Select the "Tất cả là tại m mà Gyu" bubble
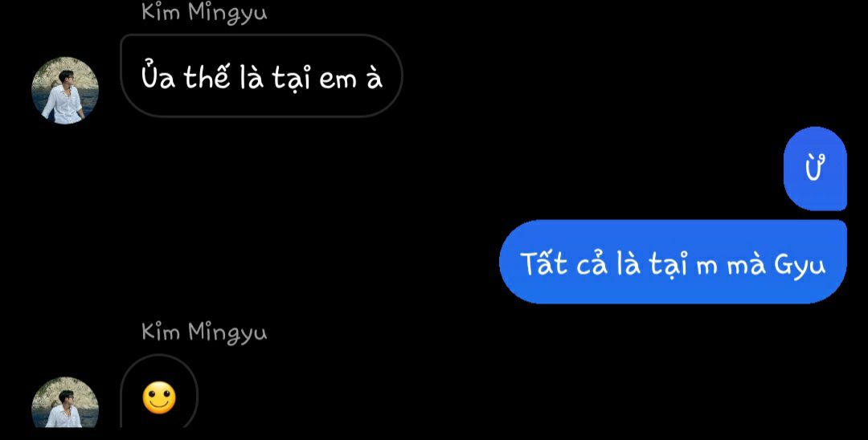868x440 pixels. pos(674,262)
